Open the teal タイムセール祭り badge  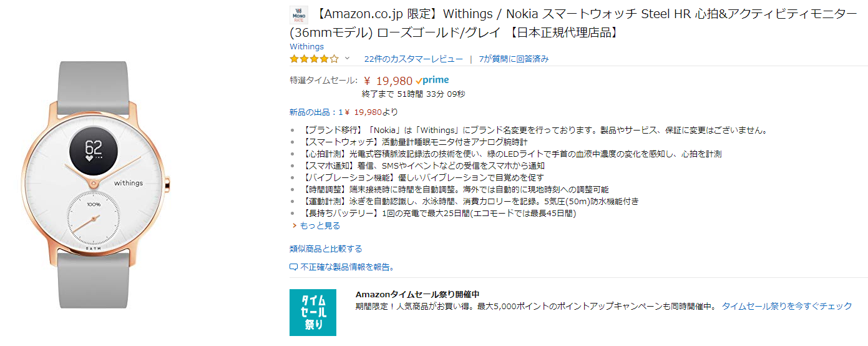313,312
